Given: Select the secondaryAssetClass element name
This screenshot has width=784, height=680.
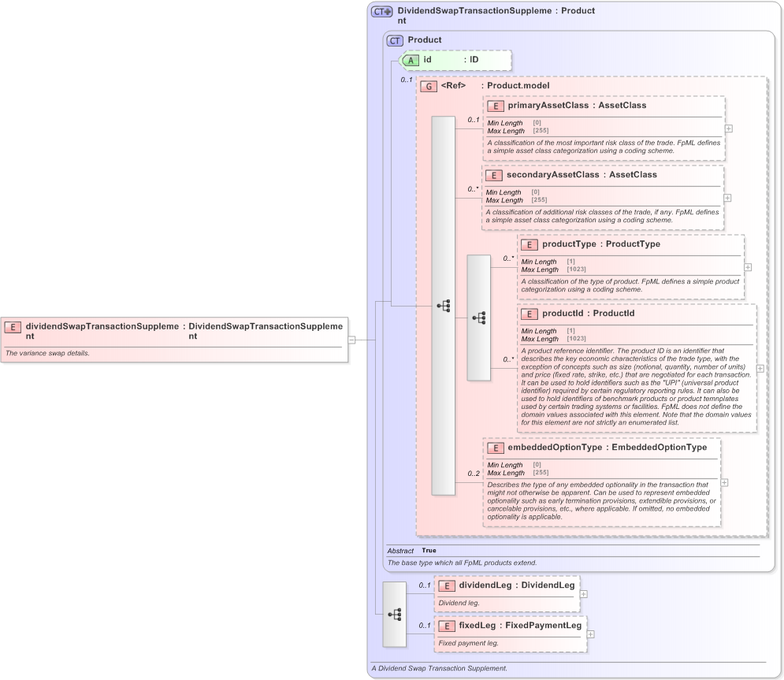Looking at the screenshot, I should (552, 174).
